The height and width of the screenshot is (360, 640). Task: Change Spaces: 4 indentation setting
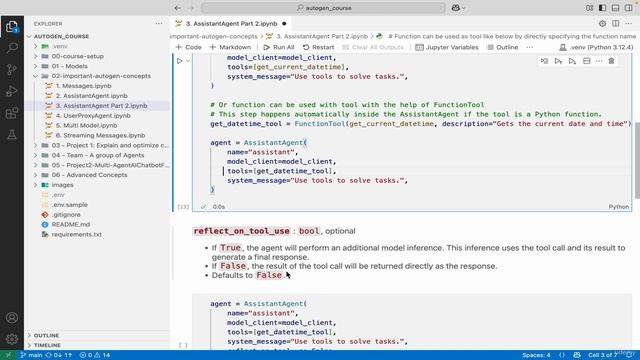point(536,355)
